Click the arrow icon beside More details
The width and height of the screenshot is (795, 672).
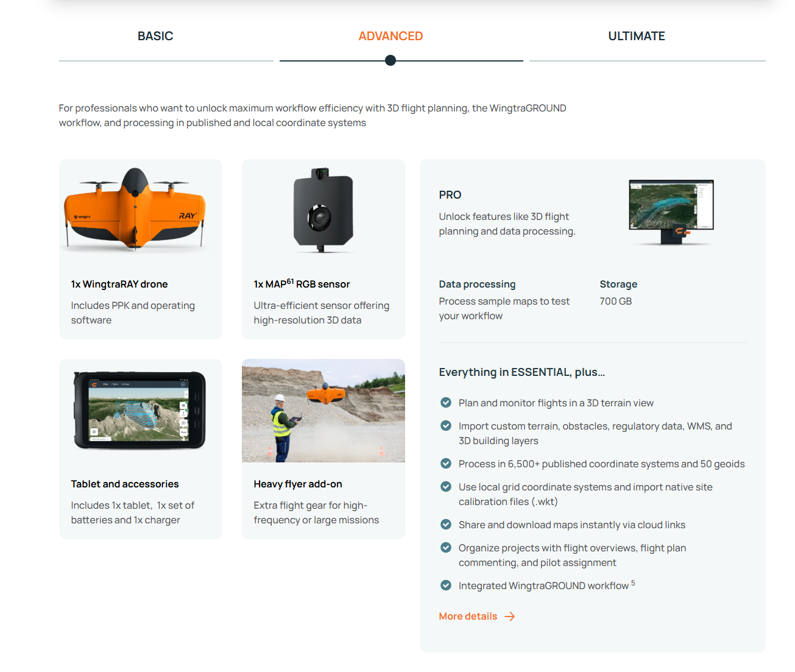pyautogui.click(x=510, y=617)
